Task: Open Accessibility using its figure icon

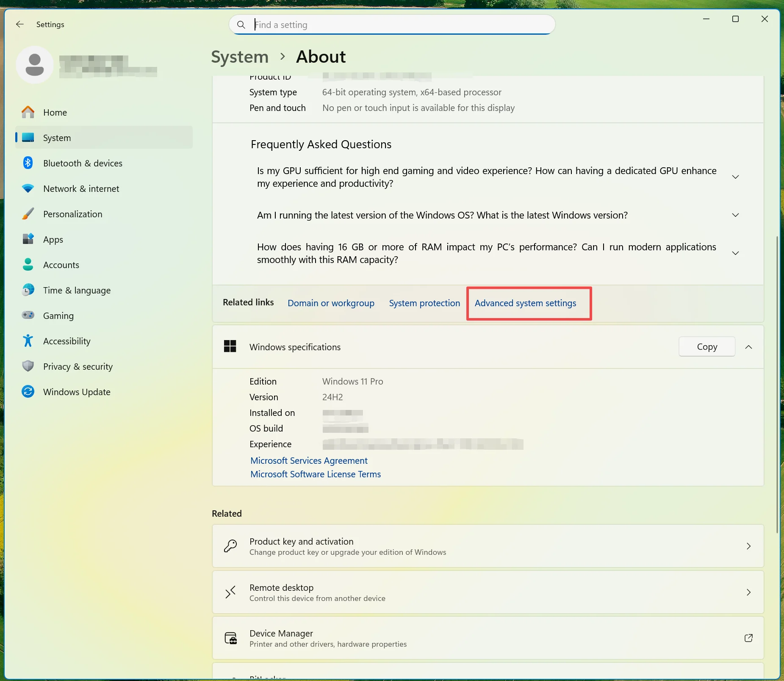Action: (28, 341)
